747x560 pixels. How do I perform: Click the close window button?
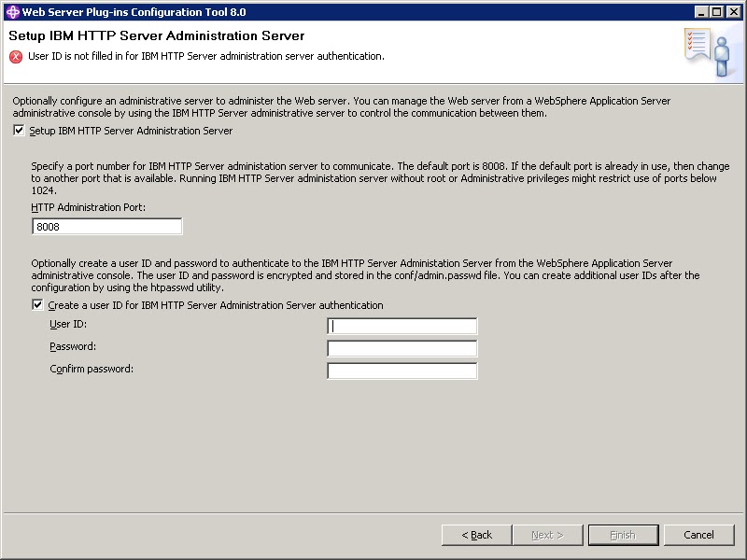[731, 11]
